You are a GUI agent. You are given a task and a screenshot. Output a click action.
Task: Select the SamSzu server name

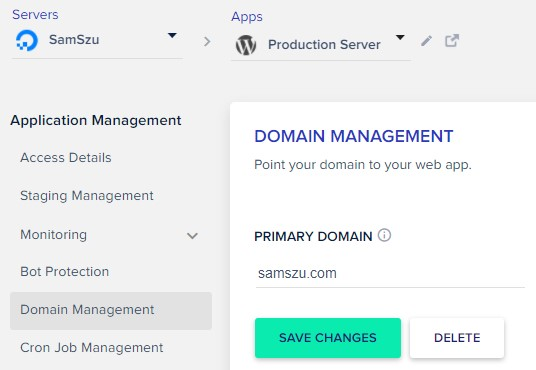(x=74, y=40)
